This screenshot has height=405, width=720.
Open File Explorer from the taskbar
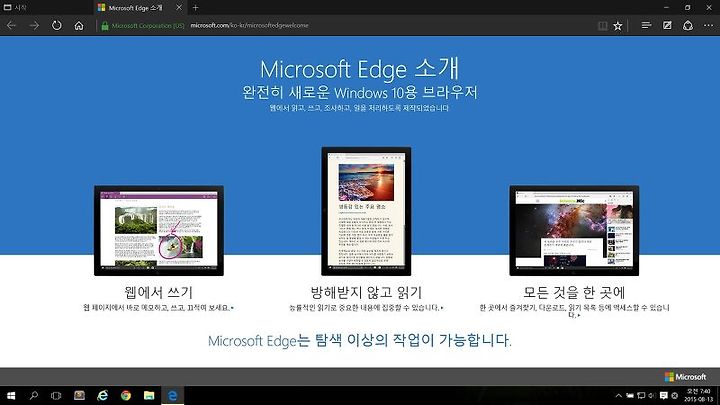[149, 395]
